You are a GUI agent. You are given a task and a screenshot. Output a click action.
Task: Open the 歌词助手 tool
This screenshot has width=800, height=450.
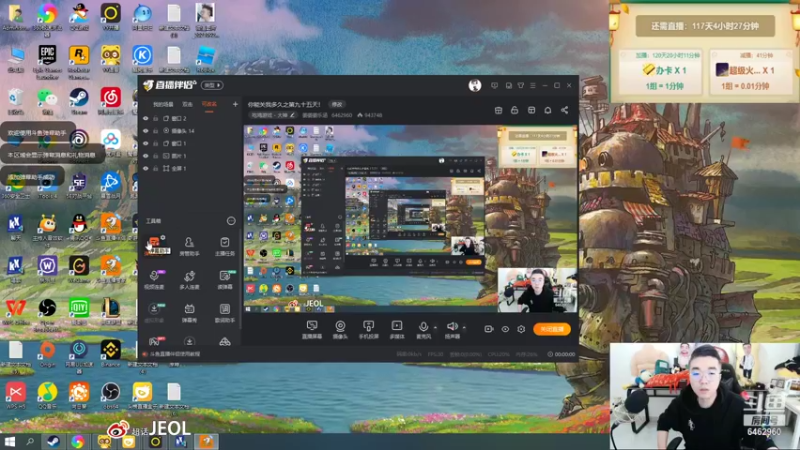click(x=224, y=312)
